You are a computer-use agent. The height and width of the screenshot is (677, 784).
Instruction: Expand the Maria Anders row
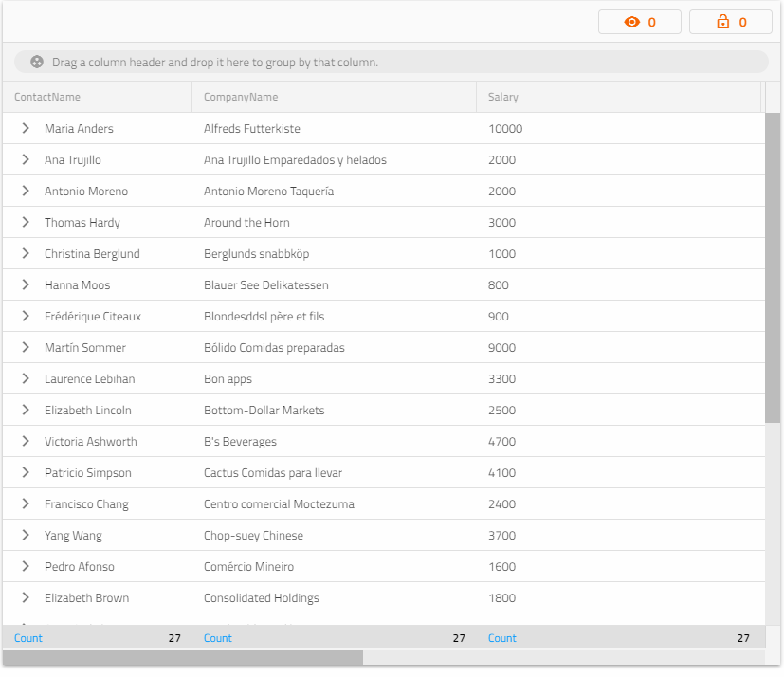click(x=26, y=129)
